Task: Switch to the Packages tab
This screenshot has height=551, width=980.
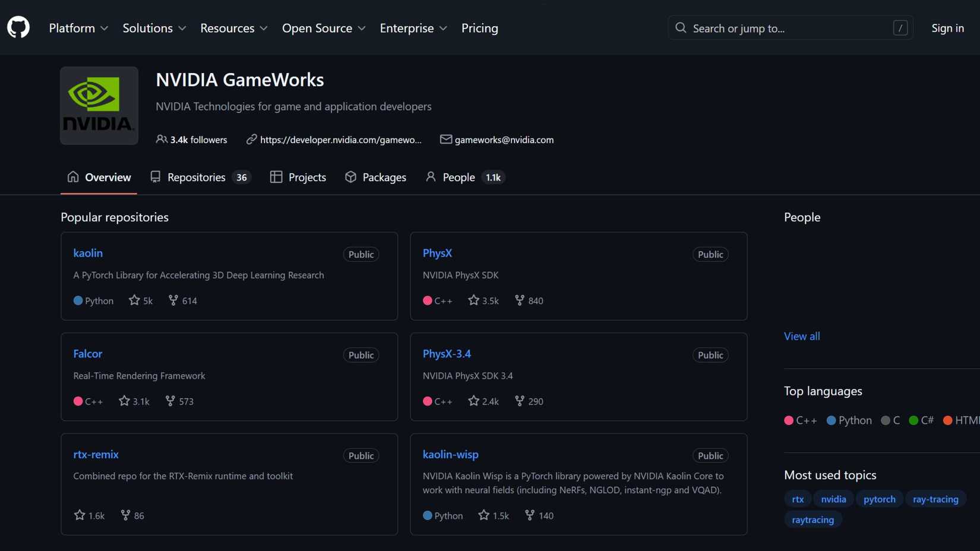Action: tap(376, 177)
